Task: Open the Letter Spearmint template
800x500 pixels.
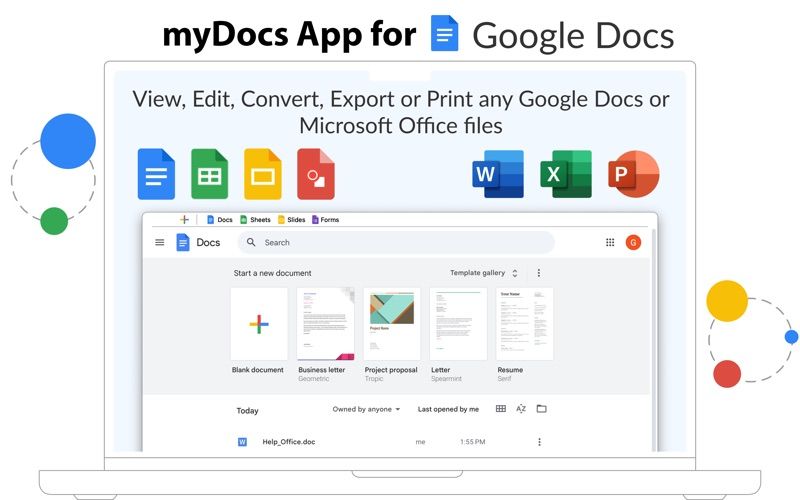Action: (458, 324)
